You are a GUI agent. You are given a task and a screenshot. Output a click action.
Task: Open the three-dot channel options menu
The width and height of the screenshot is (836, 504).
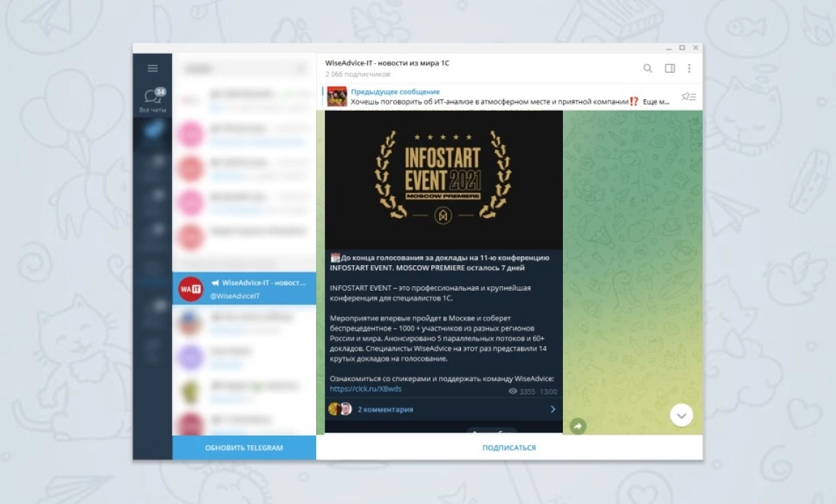click(690, 68)
